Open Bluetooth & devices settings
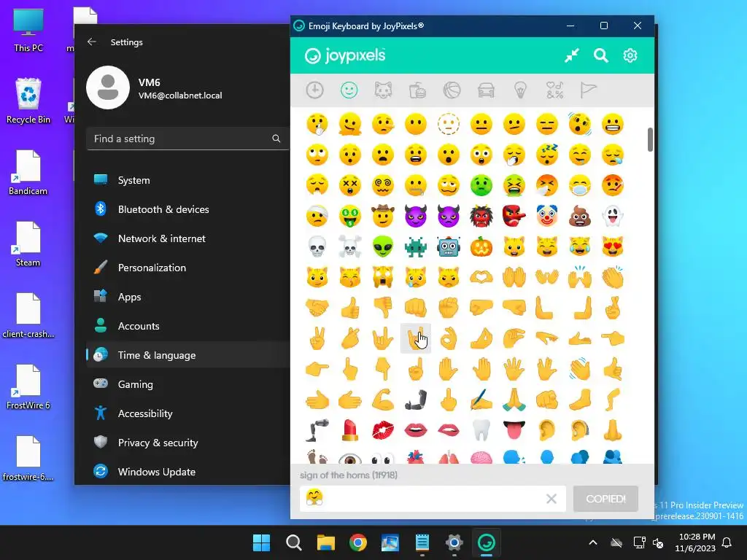 tap(187, 209)
